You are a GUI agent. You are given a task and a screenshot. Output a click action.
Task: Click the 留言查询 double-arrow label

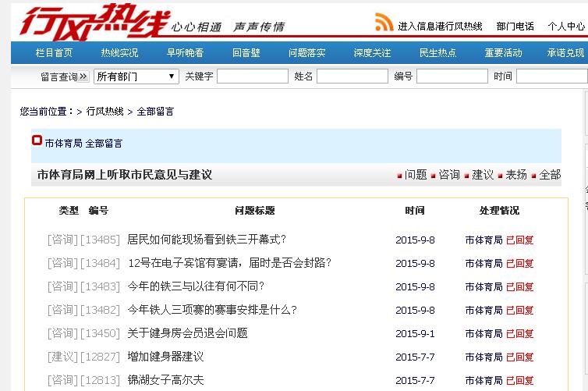tap(64, 76)
